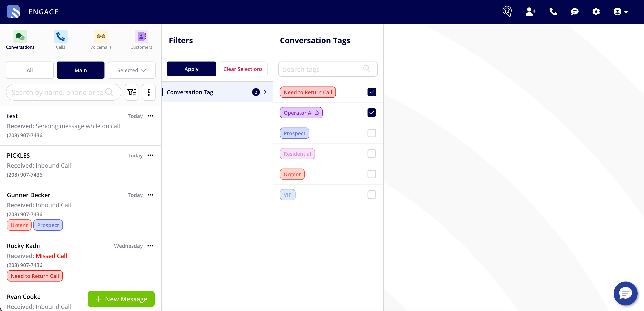
Task: Switch to the Calls tab
Action: pos(60,40)
